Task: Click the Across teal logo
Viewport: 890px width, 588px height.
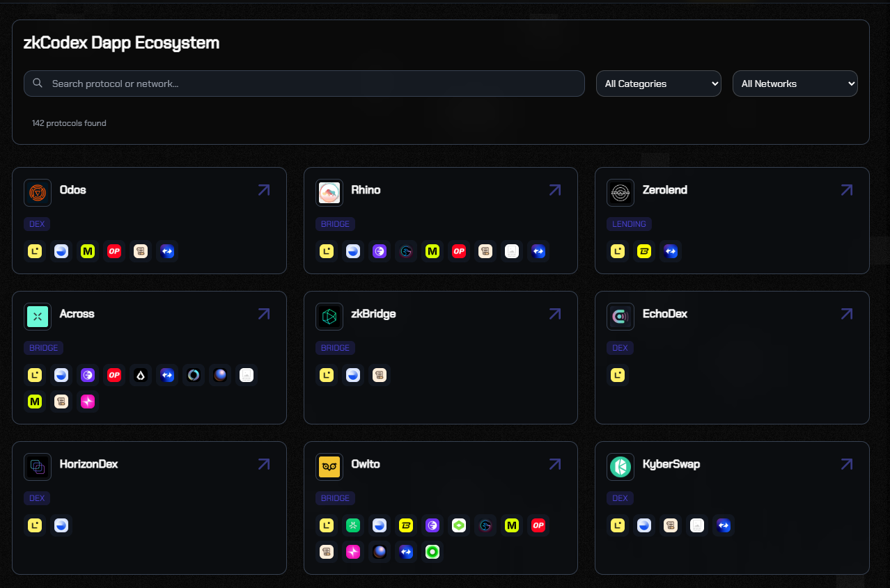Action: click(x=38, y=317)
